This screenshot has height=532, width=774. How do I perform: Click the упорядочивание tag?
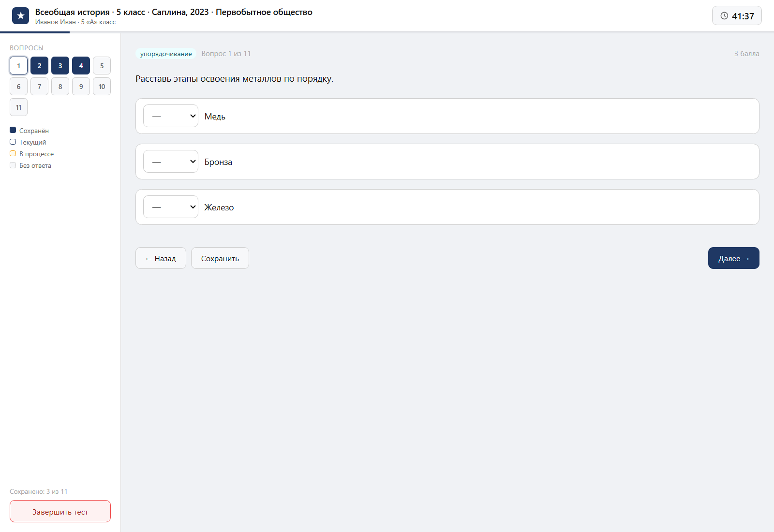166,54
